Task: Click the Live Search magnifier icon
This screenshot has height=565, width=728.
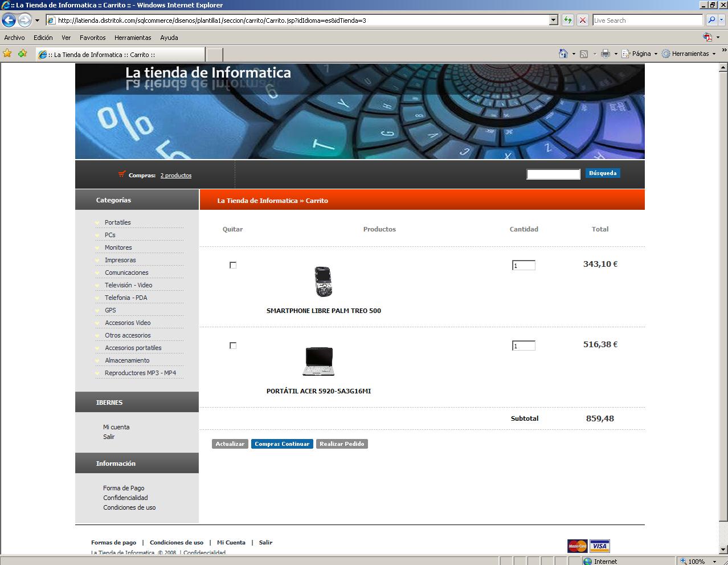Action: pos(711,21)
